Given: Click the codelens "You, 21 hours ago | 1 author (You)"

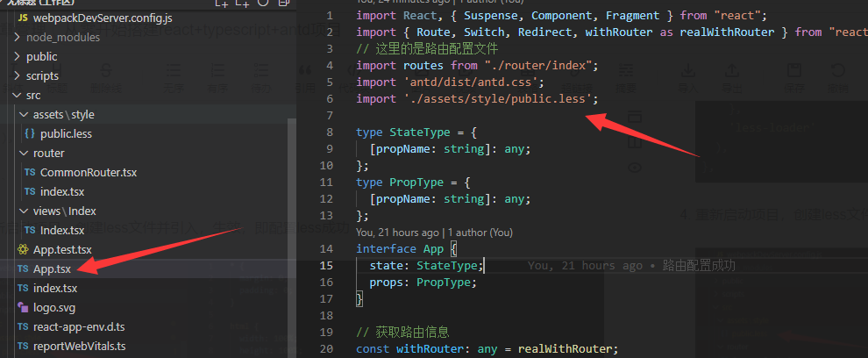Looking at the screenshot, I should (434, 233).
